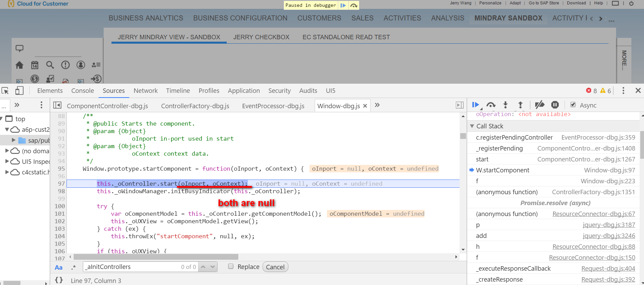Expand the sap/pub folder
644x285 pixels.
pos(14,140)
